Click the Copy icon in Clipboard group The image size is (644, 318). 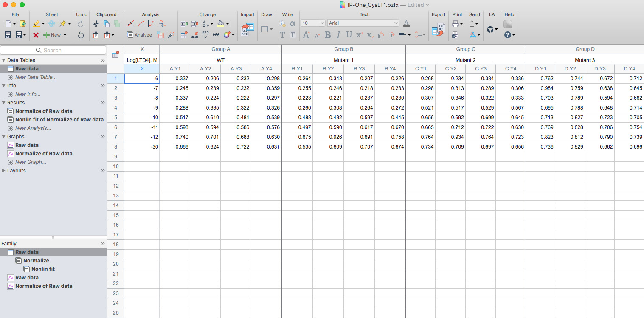click(107, 24)
